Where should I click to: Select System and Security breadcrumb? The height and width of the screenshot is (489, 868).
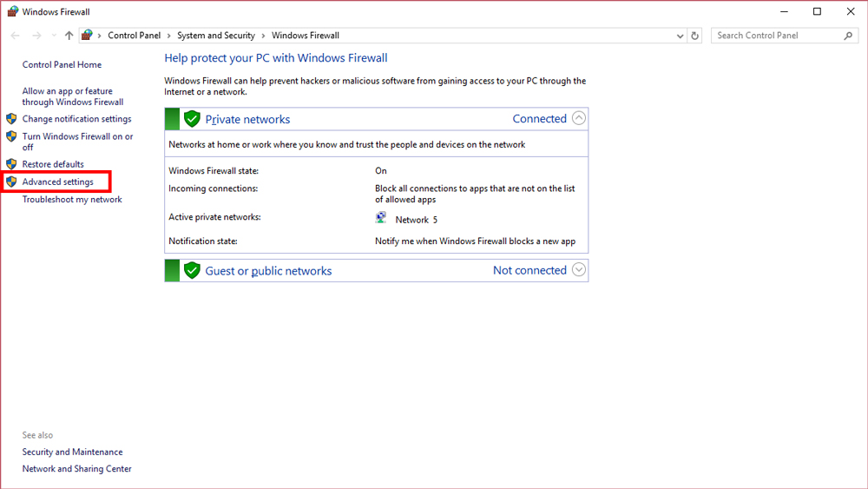(216, 36)
